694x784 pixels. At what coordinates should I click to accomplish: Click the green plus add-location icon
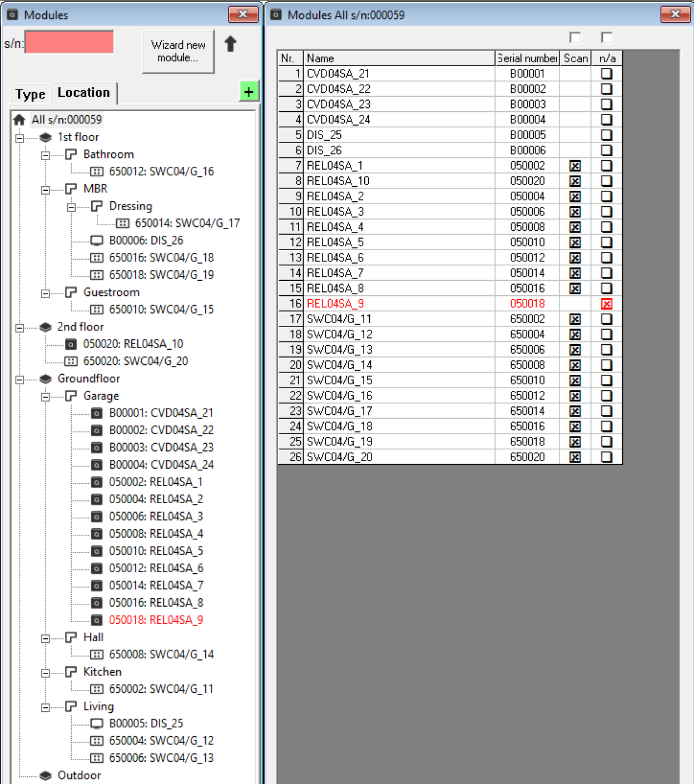(x=249, y=92)
